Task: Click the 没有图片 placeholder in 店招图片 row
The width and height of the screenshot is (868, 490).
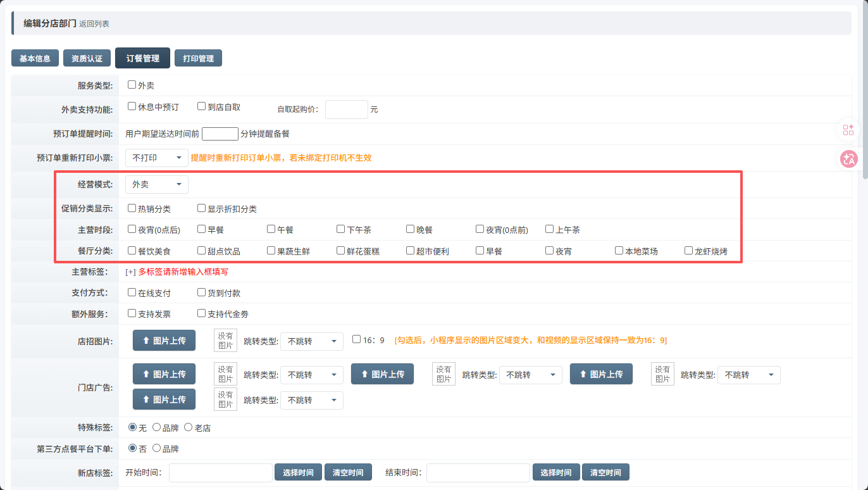Action: pyautogui.click(x=225, y=341)
